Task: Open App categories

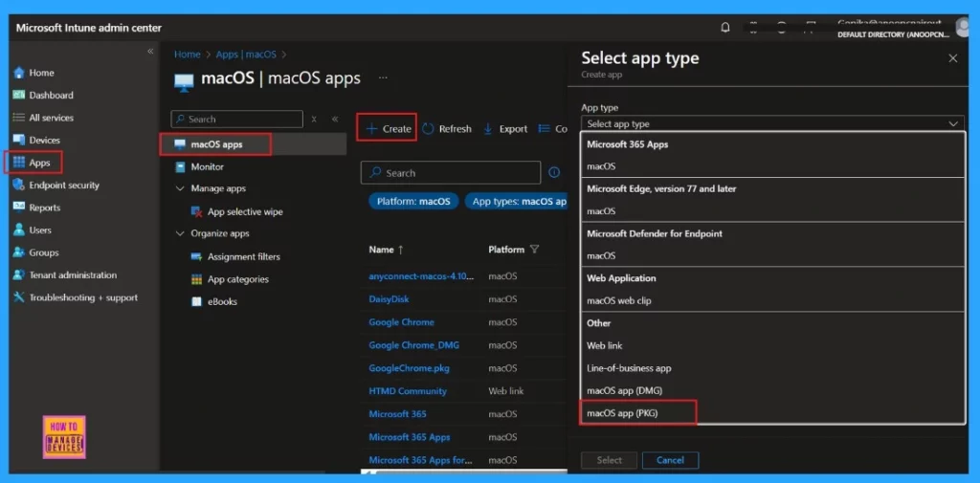Action: click(x=230, y=279)
